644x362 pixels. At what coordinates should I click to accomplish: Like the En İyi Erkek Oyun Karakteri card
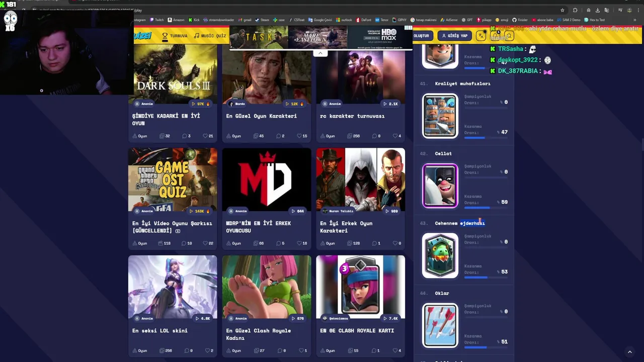coord(395,243)
